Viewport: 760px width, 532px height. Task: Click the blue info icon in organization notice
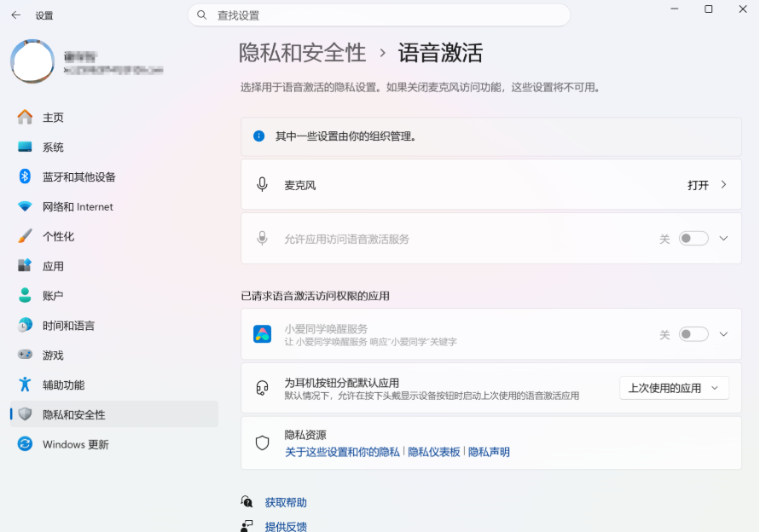point(258,136)
